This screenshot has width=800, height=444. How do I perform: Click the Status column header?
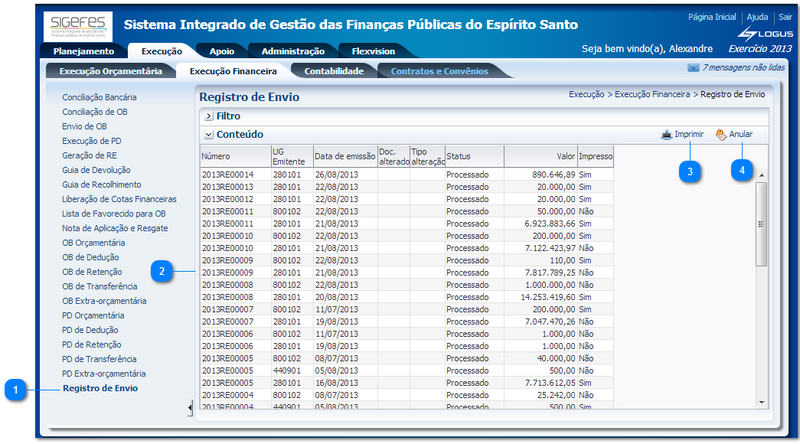[474, 156]
